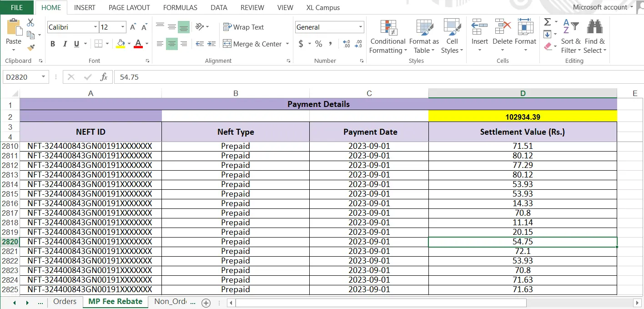Click the Cut scissors icon
The image size is (644, 309).
click(x=30, y=22)
